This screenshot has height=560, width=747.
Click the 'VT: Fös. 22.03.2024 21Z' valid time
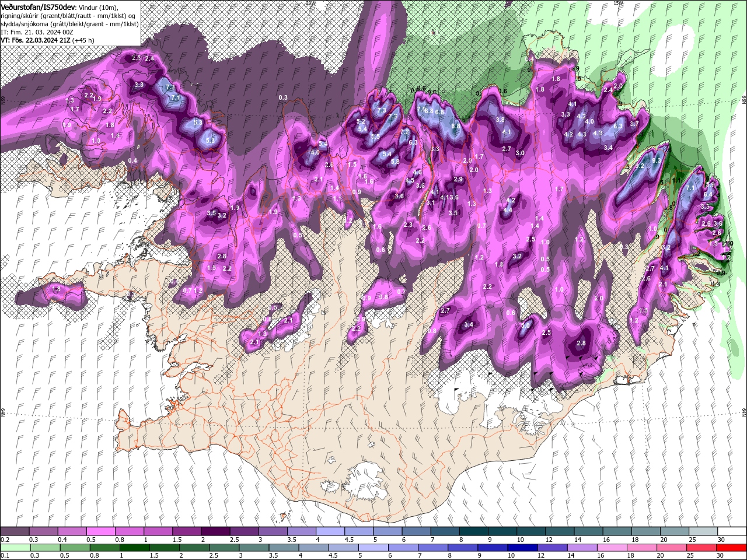[36, 40]
